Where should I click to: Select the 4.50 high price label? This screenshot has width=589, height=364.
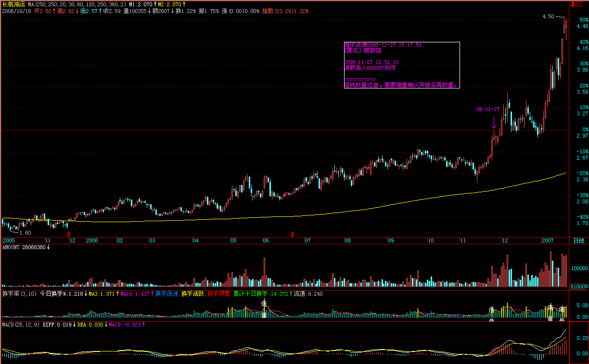click(548, 16)
